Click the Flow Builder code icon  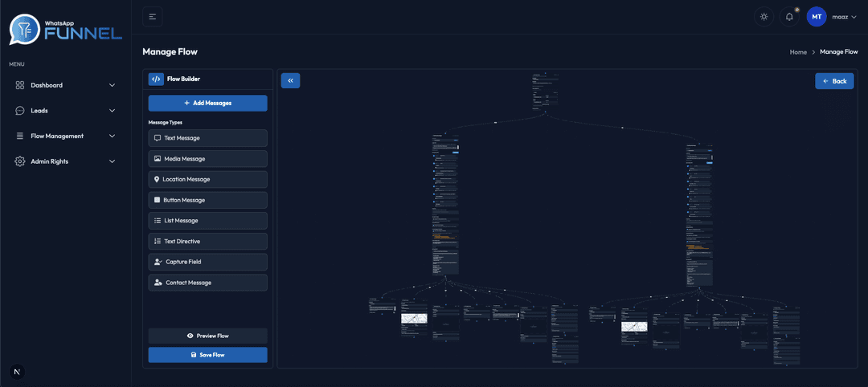(156, 79)
